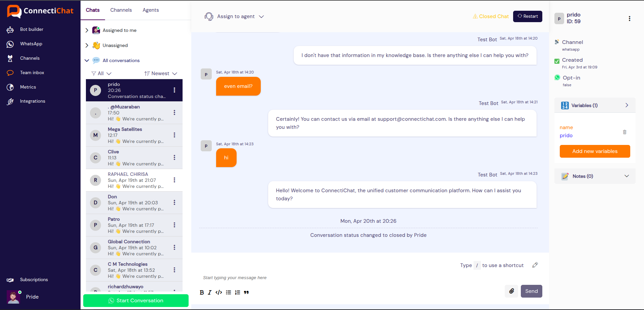
Task: Open Metrics page
Action: coord(28,87)
